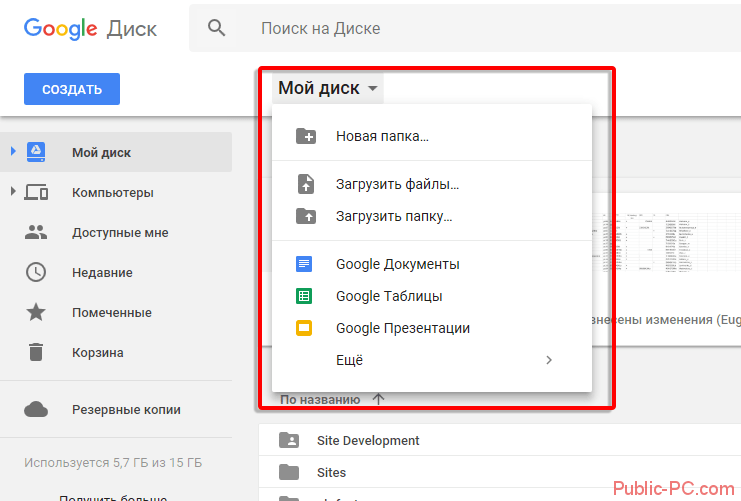The image size is (741, 501).
Task: Click the blue Google Docs icon
Action: [x=304, y=264]
